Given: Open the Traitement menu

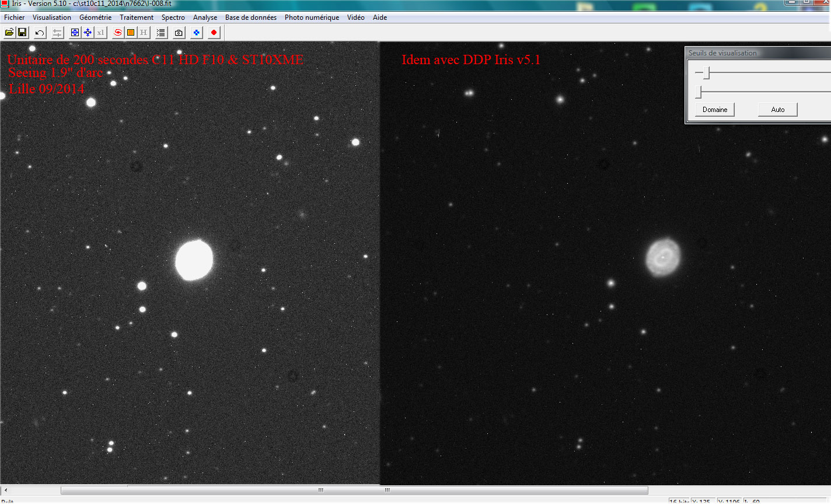Looking at the screenshot, I should pyautogui.click(x=137, y=17).
